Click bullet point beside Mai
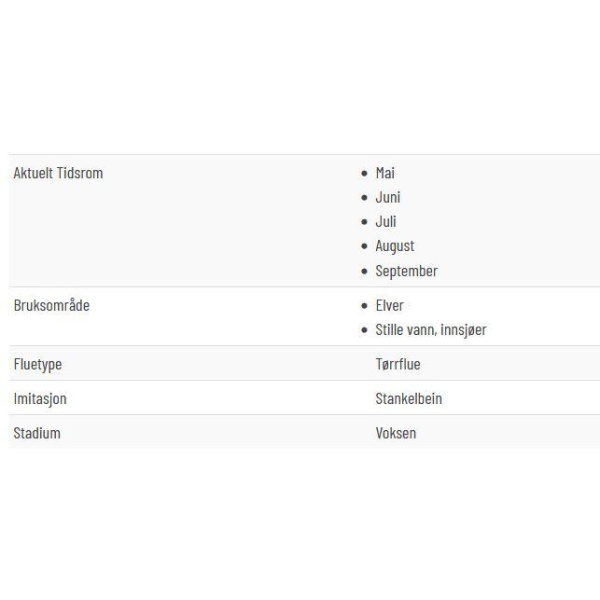The image size is (600, 600). click(364, 173)
